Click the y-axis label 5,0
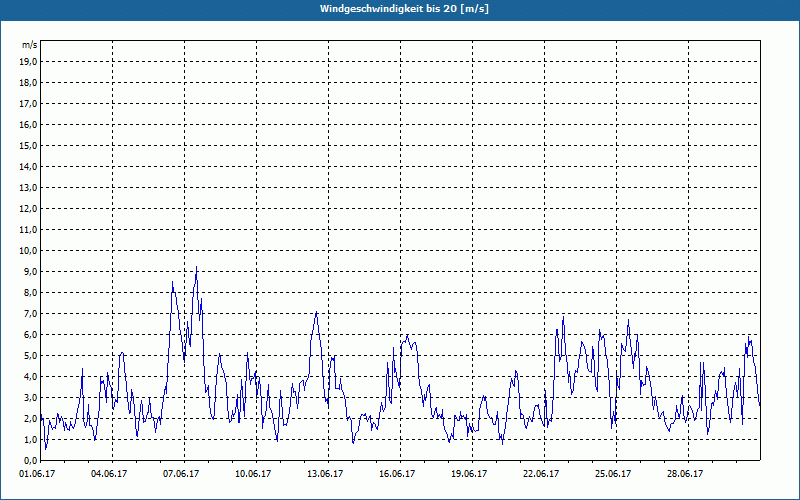This screenshot has width=800, height=500. (30, 356)
